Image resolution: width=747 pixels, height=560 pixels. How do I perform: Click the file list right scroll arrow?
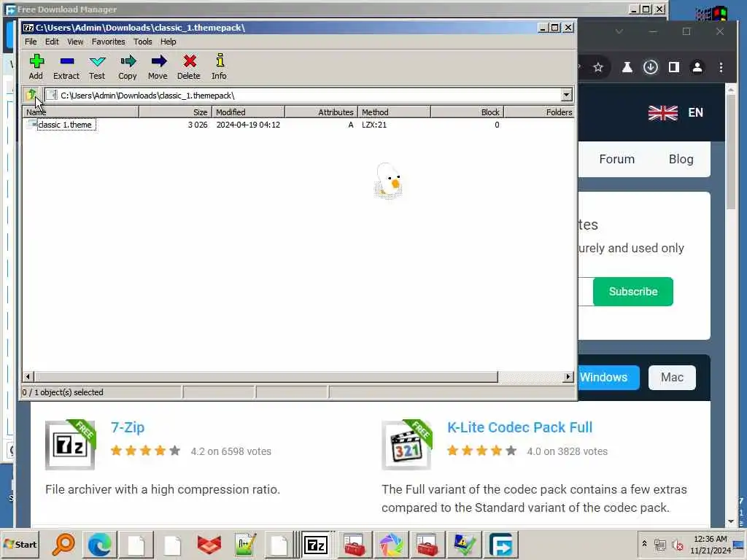pyautogui.click(x=568, y=377)
